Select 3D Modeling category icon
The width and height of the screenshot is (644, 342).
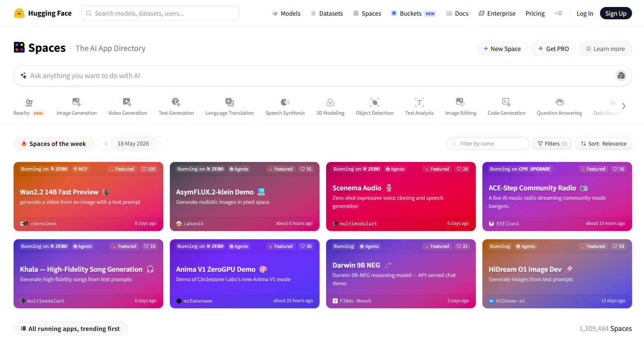click(330, 102)
